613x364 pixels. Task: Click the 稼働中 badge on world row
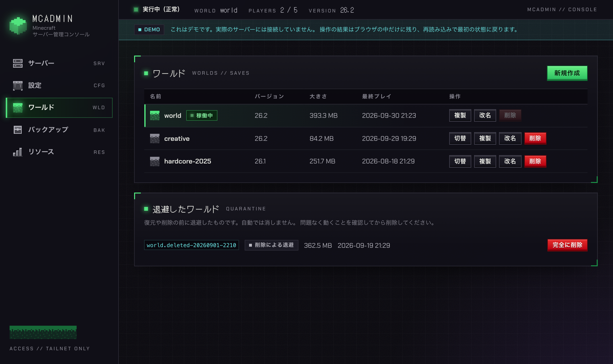(202, 116)
